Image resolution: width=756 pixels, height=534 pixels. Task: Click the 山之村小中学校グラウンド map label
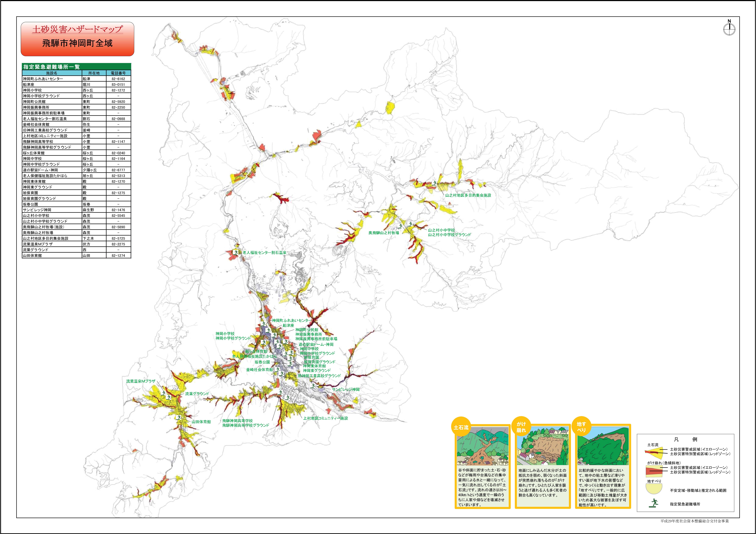coord(449,235)
